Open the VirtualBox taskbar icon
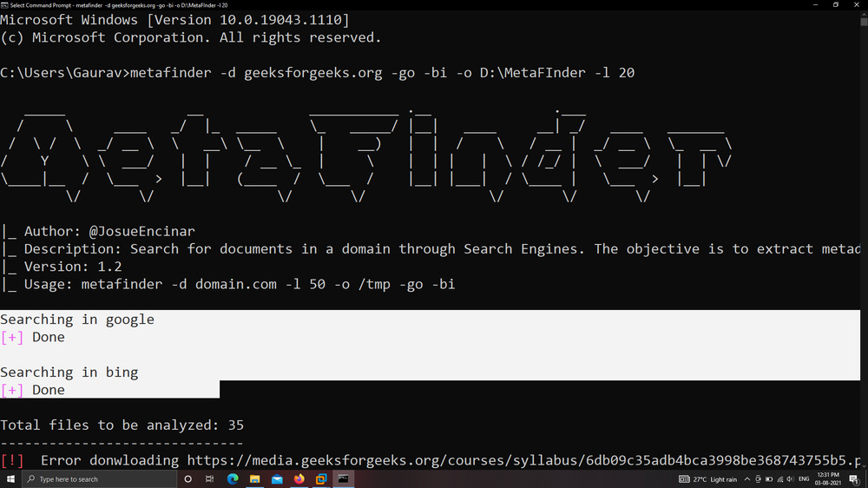The height and width of the screenshot is (488, 868). coord(321,479)
